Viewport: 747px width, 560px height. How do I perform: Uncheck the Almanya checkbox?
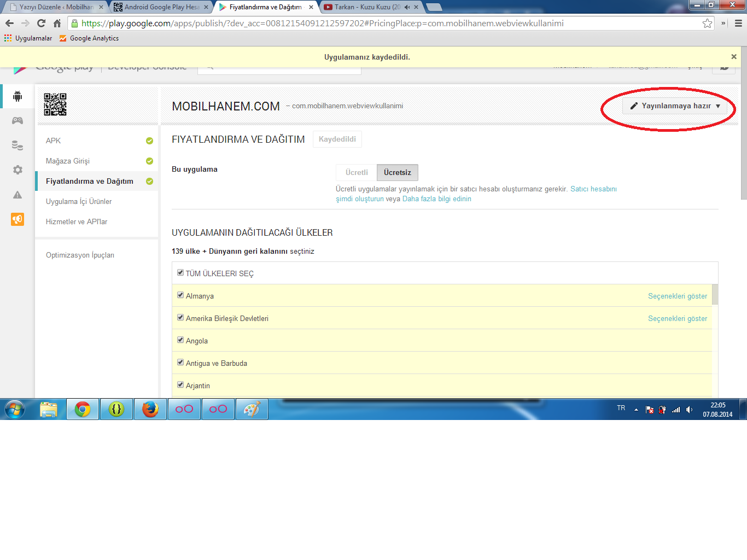(180, 295)
